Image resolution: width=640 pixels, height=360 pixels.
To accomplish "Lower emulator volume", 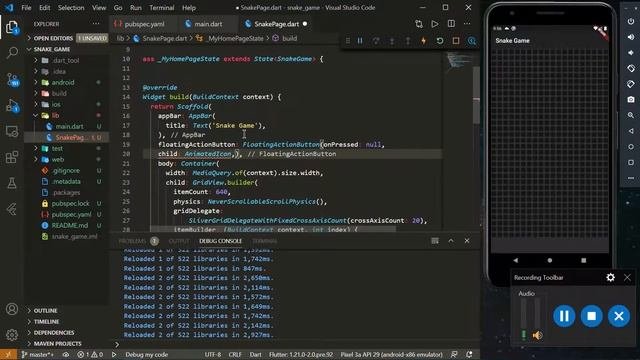I will (x=631, y=53).
